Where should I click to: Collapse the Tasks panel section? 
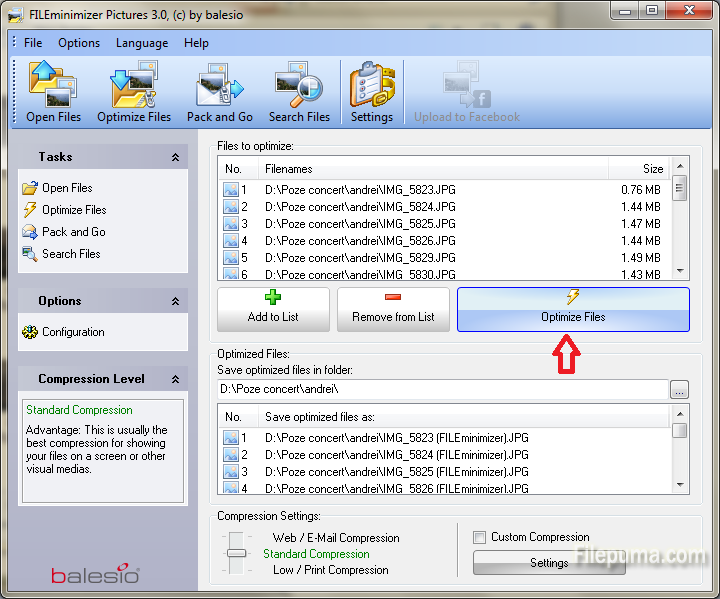click(x=175, y=157)
